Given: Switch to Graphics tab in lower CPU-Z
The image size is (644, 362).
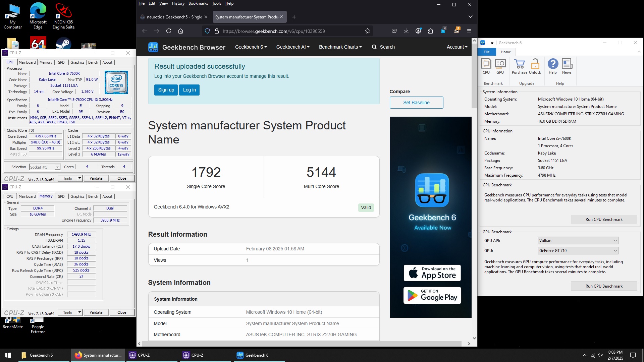Looking at the screenshot, I should click(x=77, y=196).
